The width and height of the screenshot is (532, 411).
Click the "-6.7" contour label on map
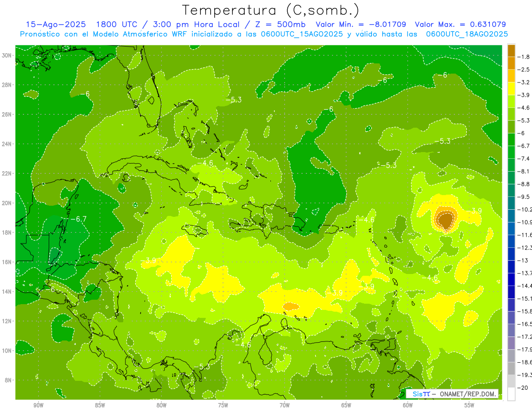[78, 219]
